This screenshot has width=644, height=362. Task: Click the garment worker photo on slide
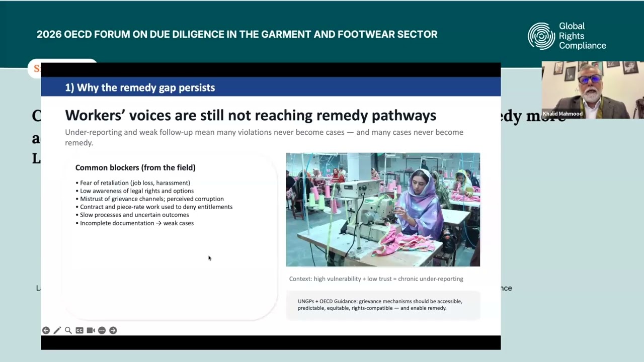click(x=383, y=210)
